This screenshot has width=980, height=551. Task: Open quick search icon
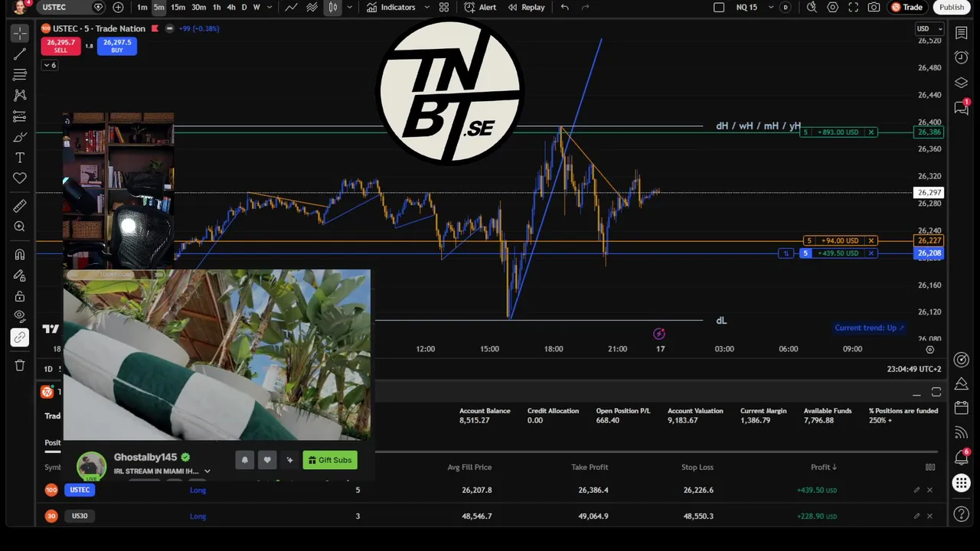point(812,7)
